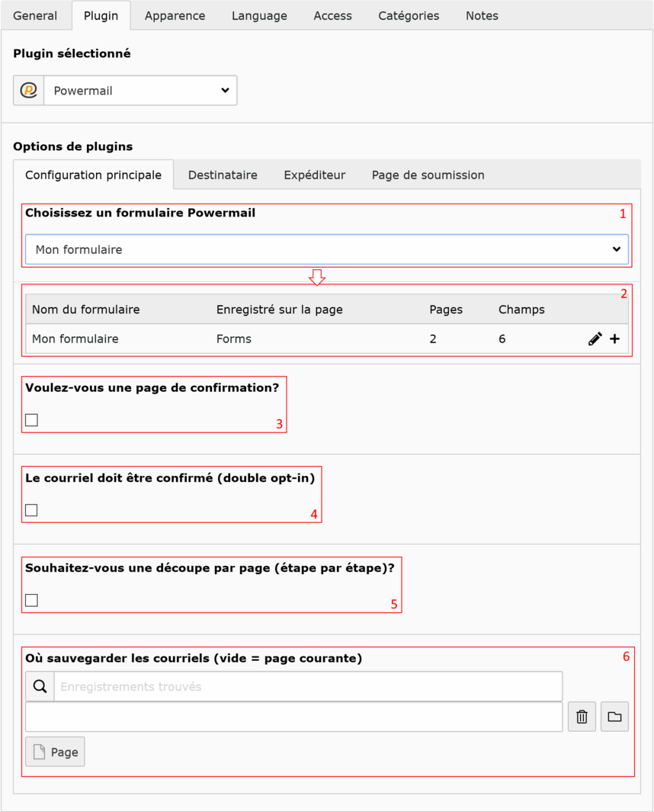654x812 pixels.
Task: Switch to the General tab
Action: (x=35, y=16)
